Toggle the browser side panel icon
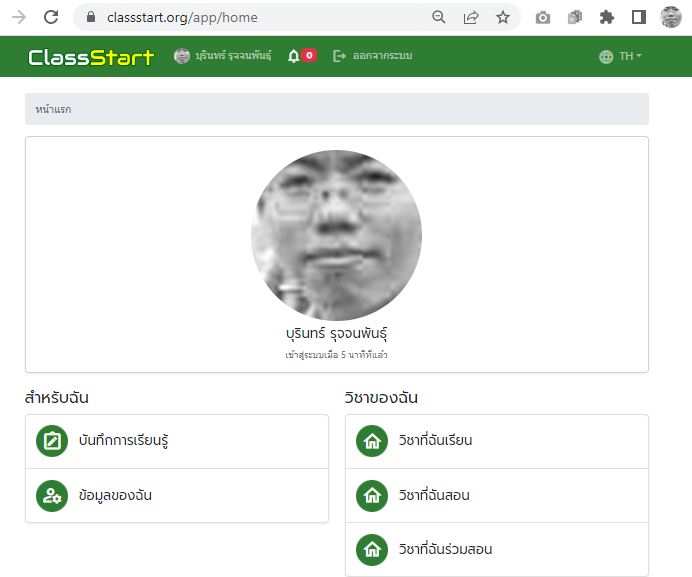Viewport: 692px width, 577px height. 639,17
